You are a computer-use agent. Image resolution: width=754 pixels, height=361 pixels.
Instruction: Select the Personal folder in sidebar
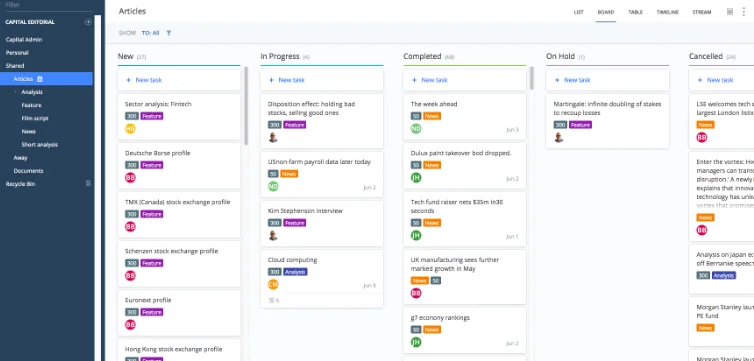click(17, 52)
